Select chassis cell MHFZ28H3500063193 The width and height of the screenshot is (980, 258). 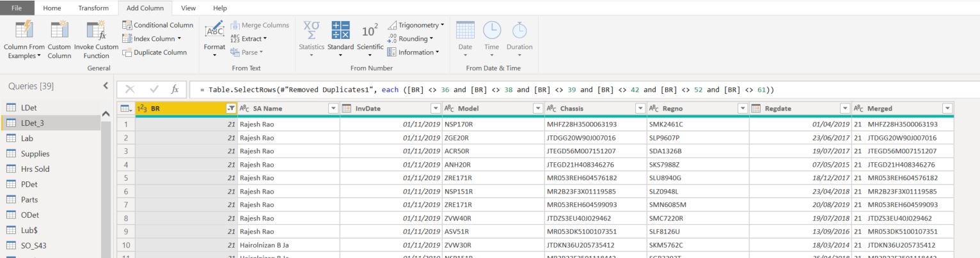pyautogui.click(x=596, y=124)
